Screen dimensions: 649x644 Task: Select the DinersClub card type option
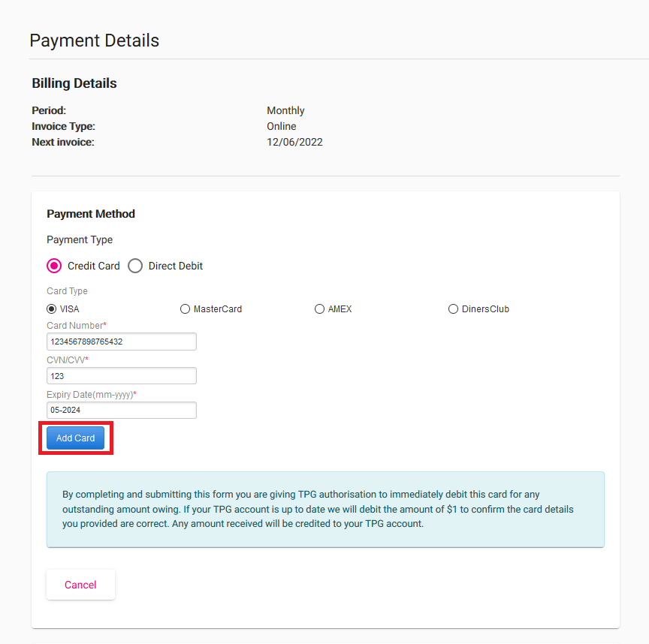[x=453, y=308]
